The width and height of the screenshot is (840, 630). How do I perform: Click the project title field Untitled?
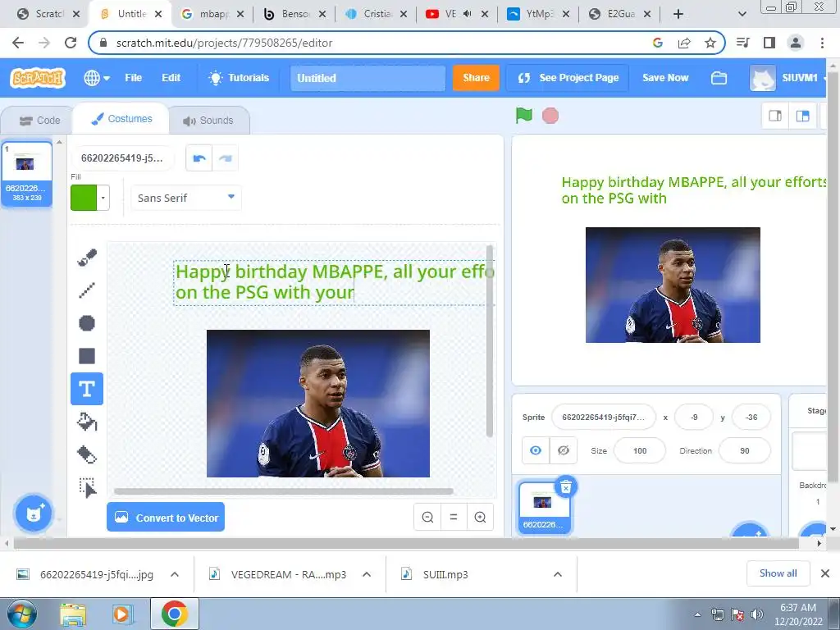pos(367,78)
